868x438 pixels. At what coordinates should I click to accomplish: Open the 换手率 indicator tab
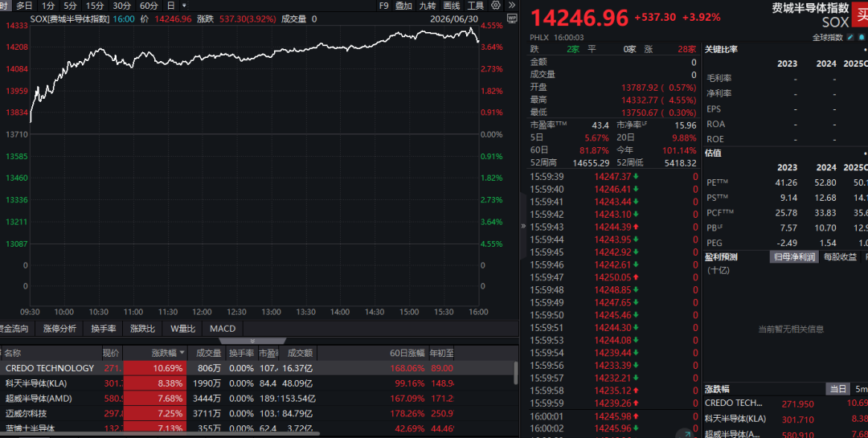[x=104, y=329]
